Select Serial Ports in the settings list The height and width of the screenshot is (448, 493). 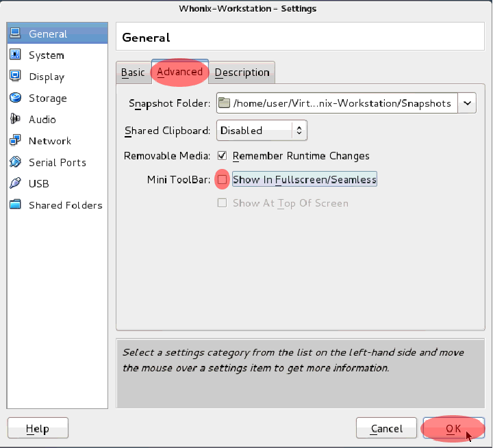(58, 162)
